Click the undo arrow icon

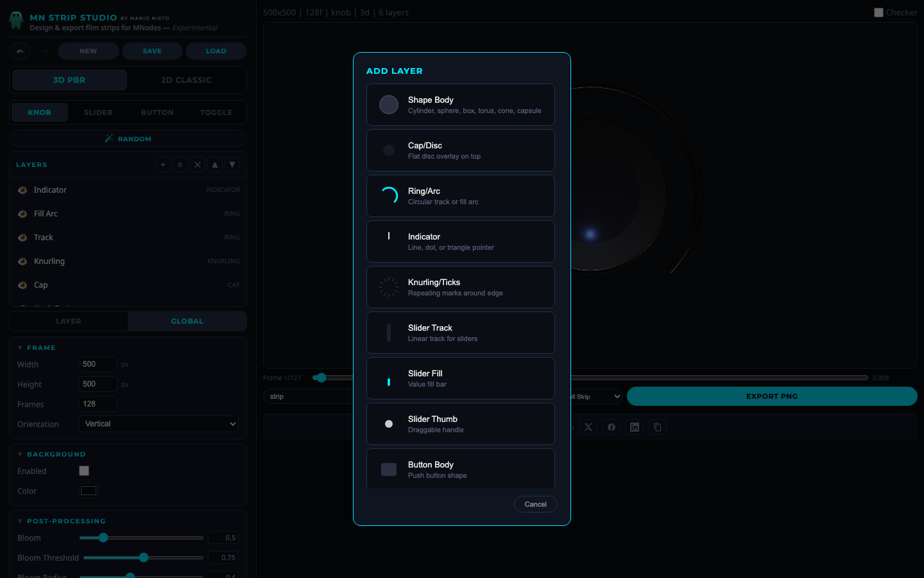point(20,51)
